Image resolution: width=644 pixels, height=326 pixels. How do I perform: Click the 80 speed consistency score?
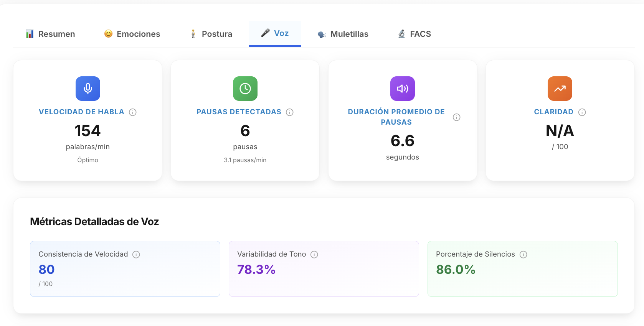(x=47, y=270)
